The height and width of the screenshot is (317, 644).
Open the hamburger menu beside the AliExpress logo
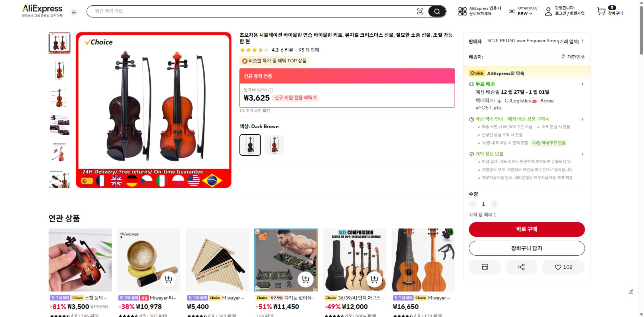coord(74,12)
